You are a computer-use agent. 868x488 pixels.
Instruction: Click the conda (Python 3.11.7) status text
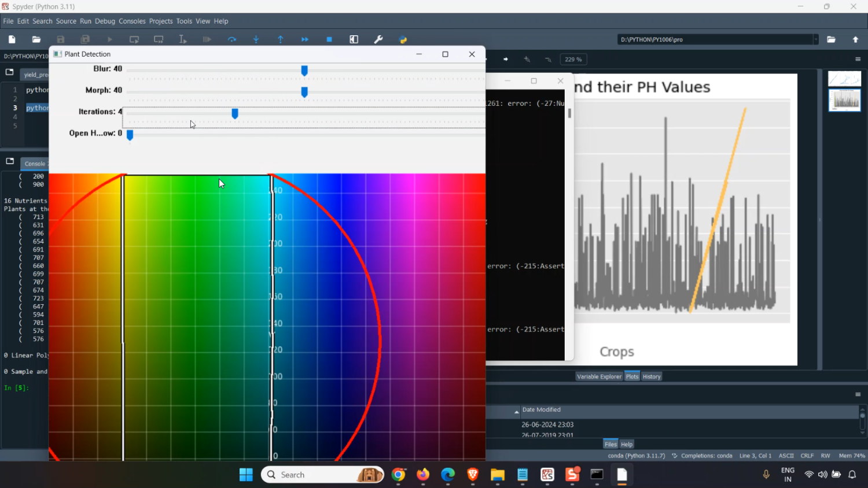pyautogui.click(x=636, y=456)
